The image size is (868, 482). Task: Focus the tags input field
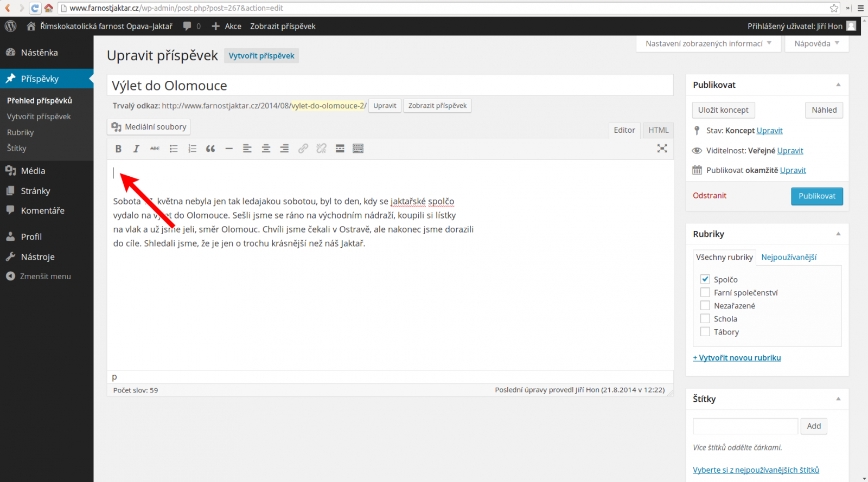click(745, 426)
